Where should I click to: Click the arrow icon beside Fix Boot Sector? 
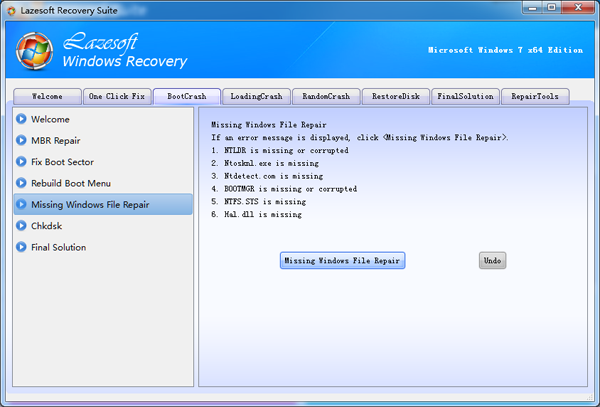pos(21,162)
